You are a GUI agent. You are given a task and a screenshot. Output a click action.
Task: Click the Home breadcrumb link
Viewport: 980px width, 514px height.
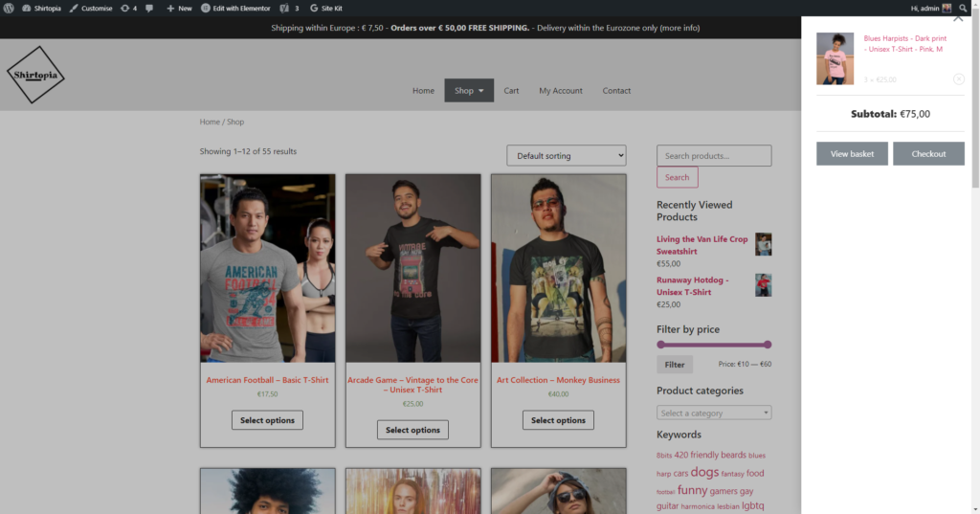click(210, 122)
